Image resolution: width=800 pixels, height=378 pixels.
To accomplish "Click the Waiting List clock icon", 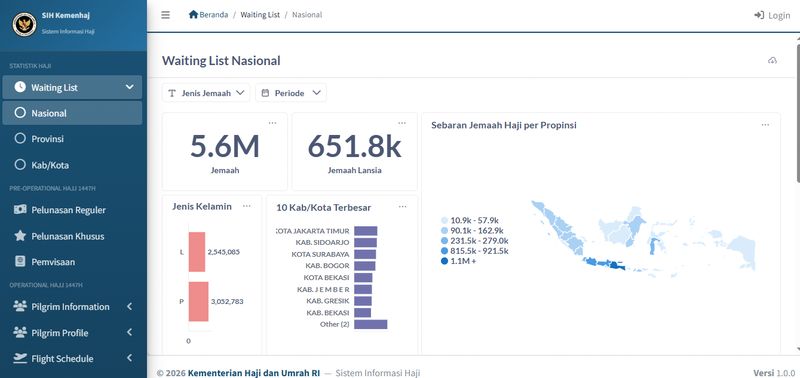I will (x=20, y=87).
